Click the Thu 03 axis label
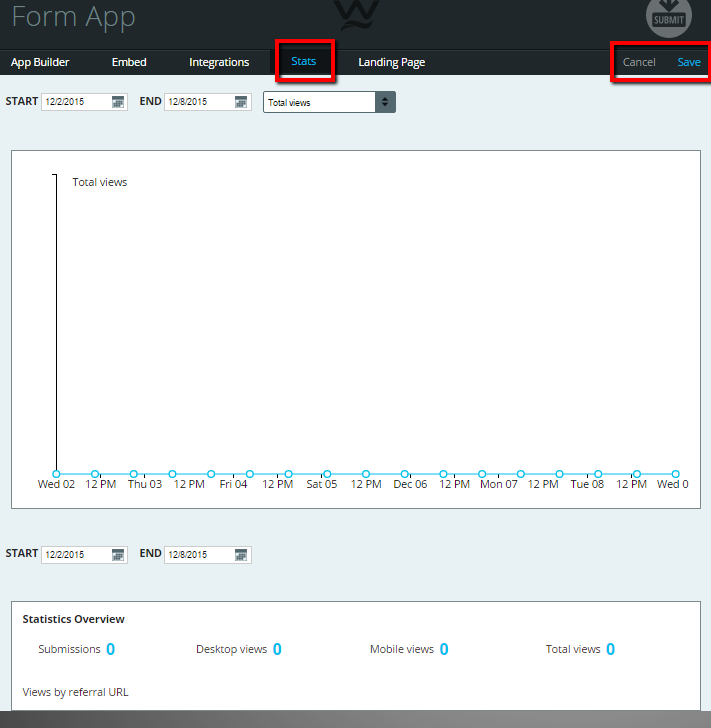Image resolution: width=711 pixels, height=728 pixels. pos(145,484)
